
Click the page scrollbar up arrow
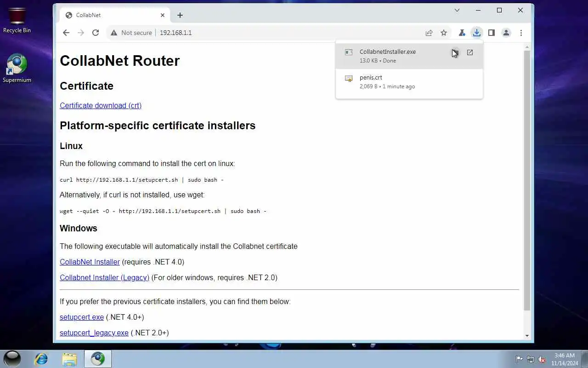527,46
